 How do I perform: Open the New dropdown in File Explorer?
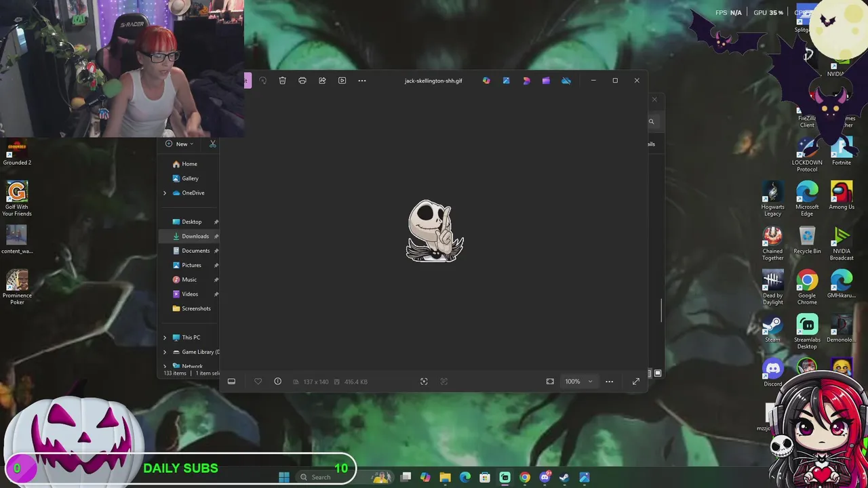pyautogui.click(x=180, y=144)
